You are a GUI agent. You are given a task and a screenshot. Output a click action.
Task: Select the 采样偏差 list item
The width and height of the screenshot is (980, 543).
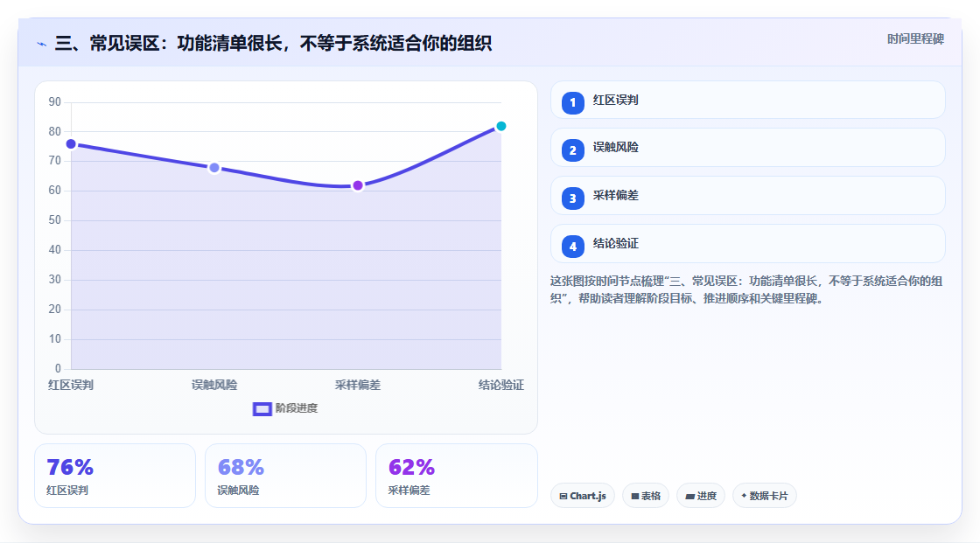coord(747,196)
